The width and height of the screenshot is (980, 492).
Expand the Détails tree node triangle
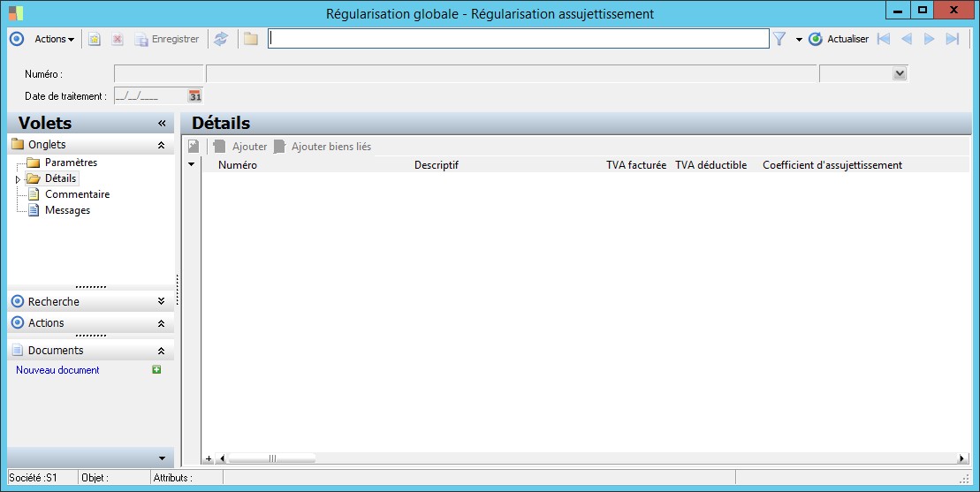19,179
